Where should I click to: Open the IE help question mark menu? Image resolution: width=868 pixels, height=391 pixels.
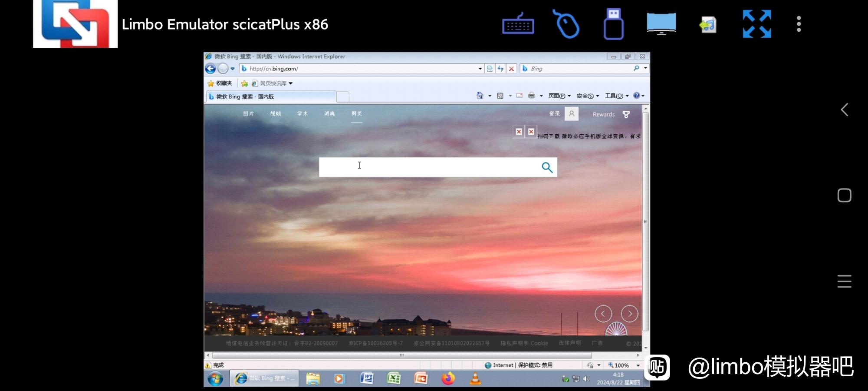(x=638, y=96)
